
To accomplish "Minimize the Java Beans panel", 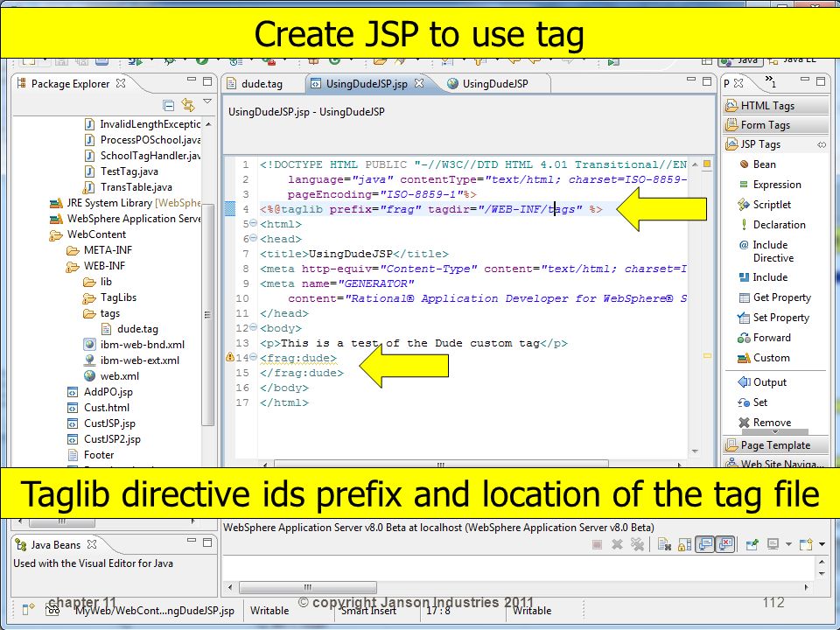I will pos(192,541).
